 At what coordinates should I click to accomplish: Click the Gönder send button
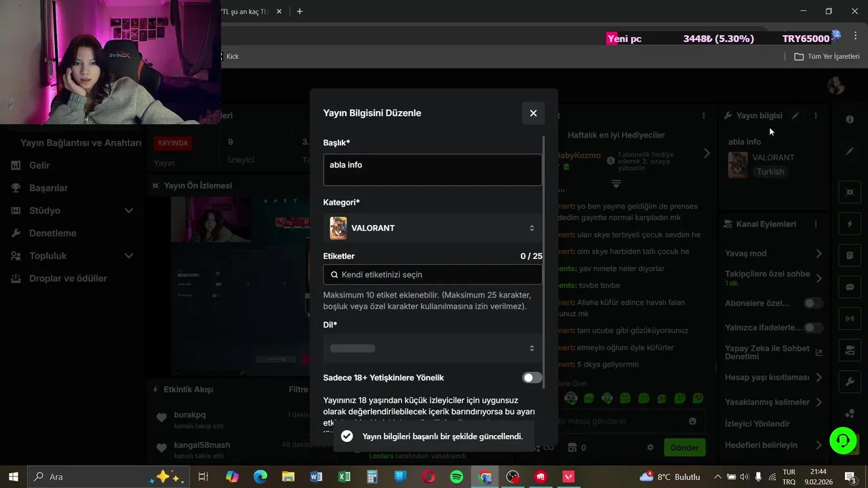coord(684,447)
